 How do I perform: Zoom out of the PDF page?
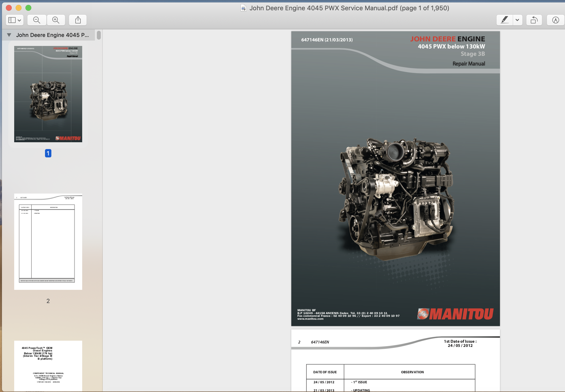tap(37, 20)
